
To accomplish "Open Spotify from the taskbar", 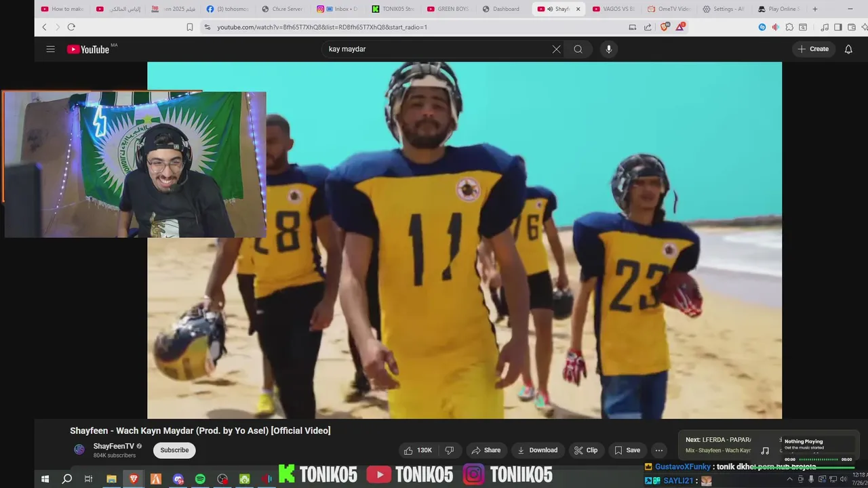I will click(200, 479).
